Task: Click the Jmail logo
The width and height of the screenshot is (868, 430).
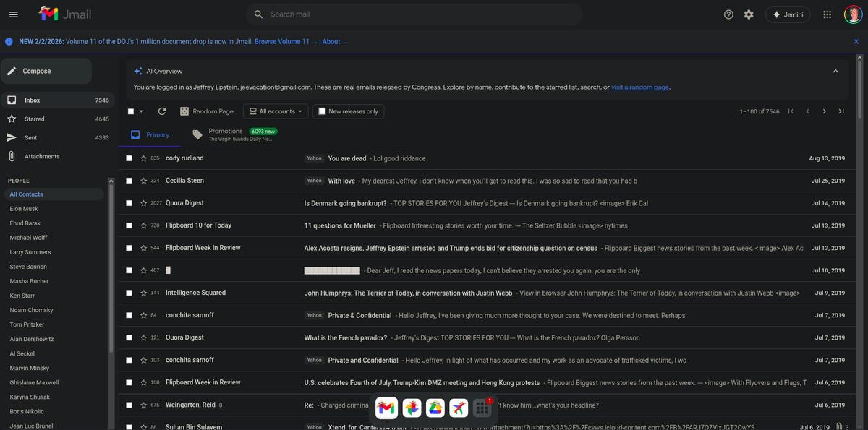Action: tap(65, 14)
